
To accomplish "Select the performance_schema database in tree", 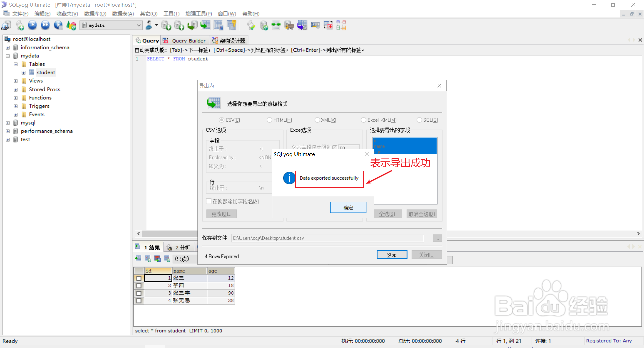I will coord(47,131).
